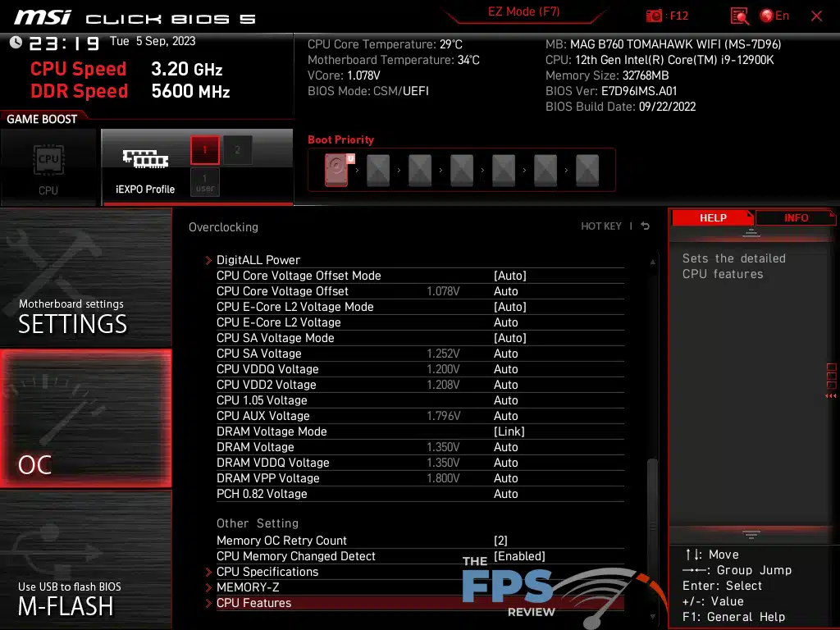The image size is (840, 630).
Task: Select the CPU SA Voltage Auto value
Action: tap(505, 353)
